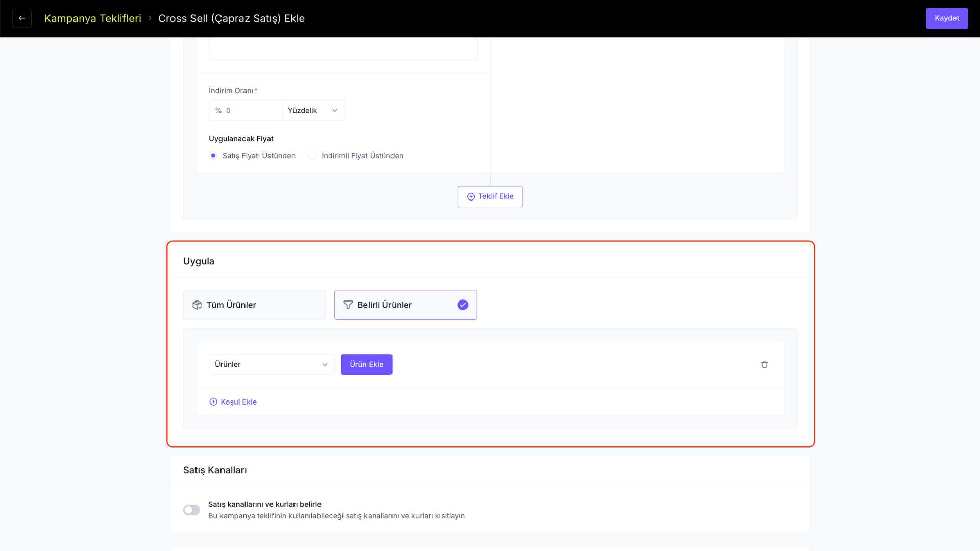Open the Ürünler condition dropdown
This screenshot has height=551, width=980.
point(272,364)
